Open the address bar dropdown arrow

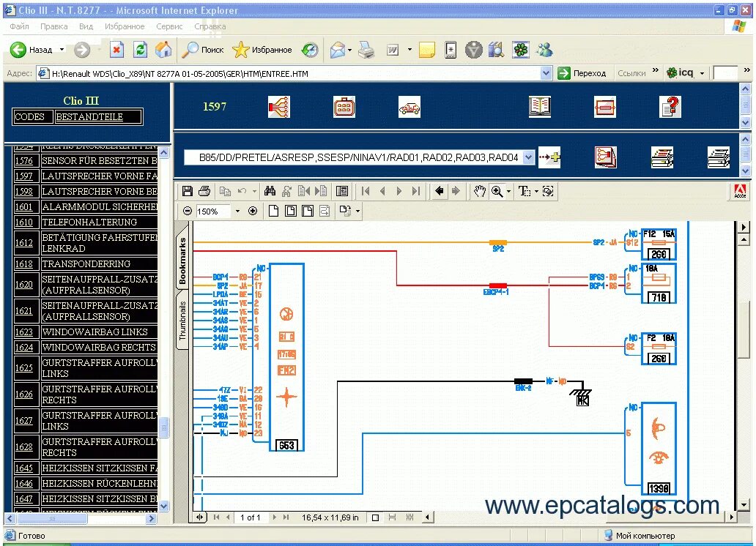click(546, 73)
